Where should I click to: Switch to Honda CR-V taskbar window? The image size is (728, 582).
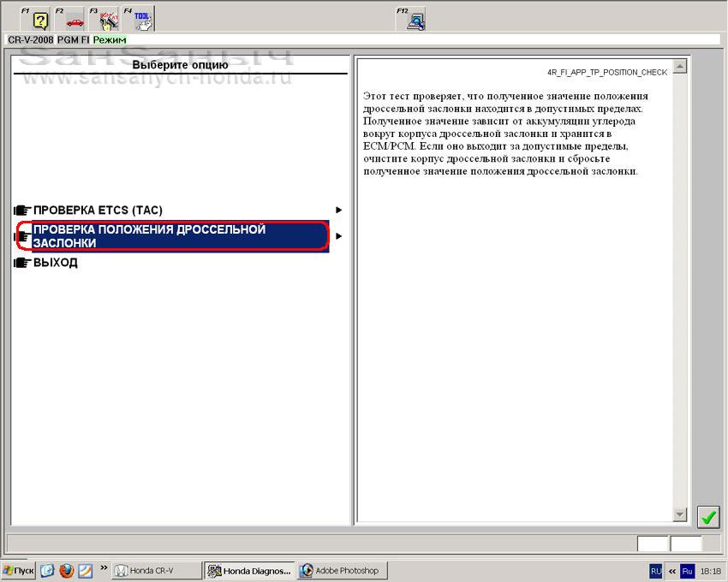click(x=157, y=571)
